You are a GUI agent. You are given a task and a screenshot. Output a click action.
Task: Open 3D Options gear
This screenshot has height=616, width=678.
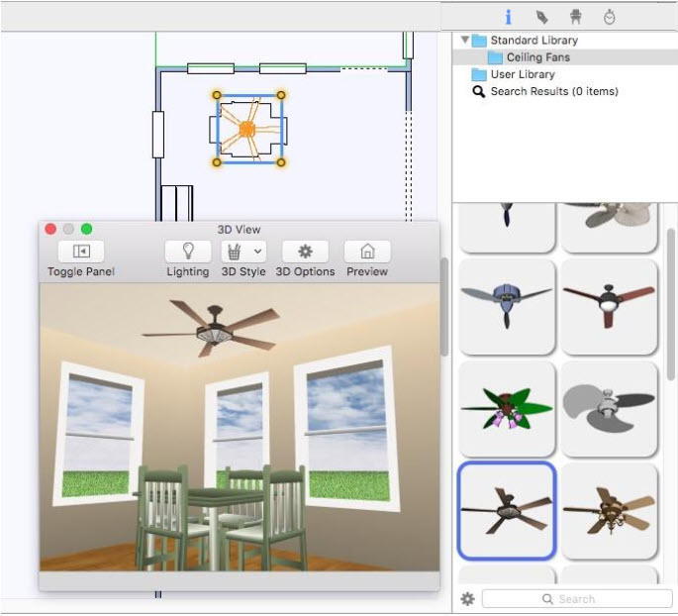tap(305, 252)
